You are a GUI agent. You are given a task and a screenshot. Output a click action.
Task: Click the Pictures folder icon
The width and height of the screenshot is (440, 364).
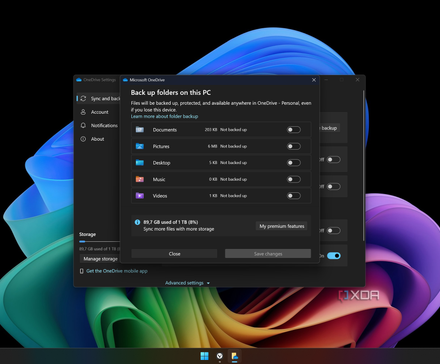pyautogui.click(x=140, y=146)
